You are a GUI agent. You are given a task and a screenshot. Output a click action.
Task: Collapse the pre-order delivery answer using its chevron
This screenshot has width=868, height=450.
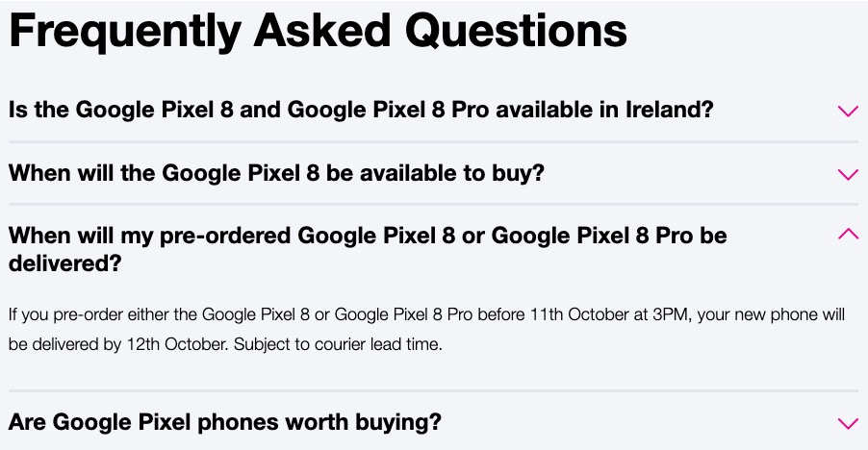pyautogui.click(x=848, y=234)
